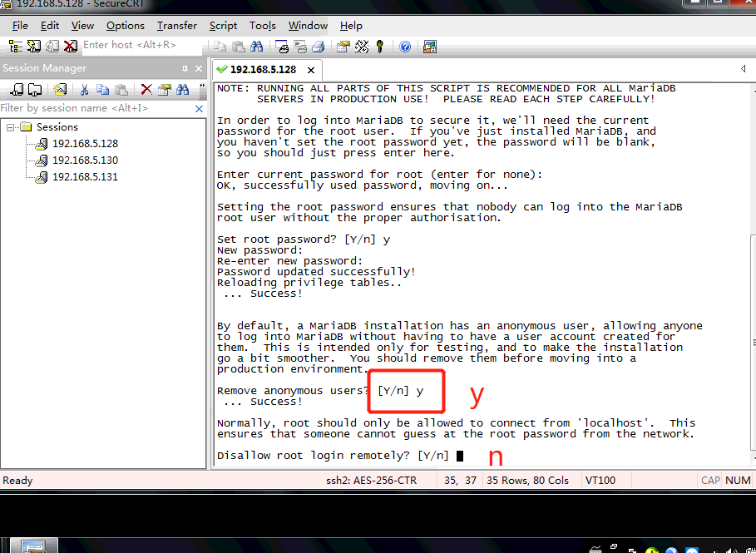Open the Edit menu
Viewport: 756px width, 553px height.
(50, 26)
